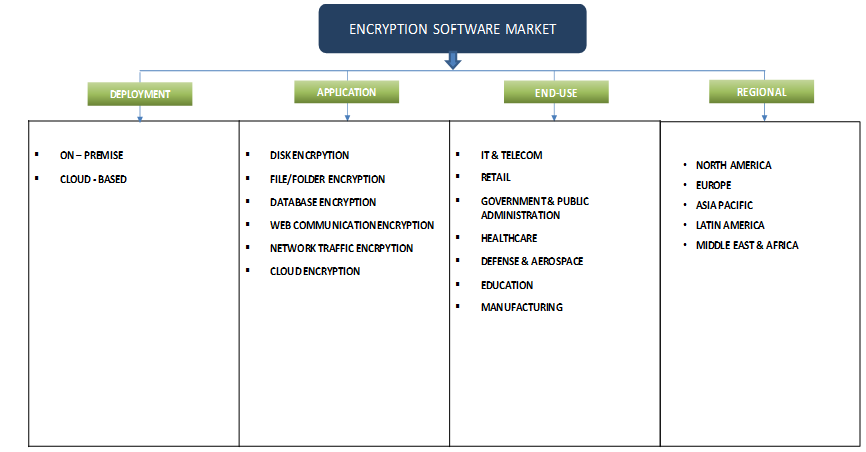Viewport: 866px width, 452px height.
Task: Click the On-Premise list item
Action: click(x=91, y=156)
